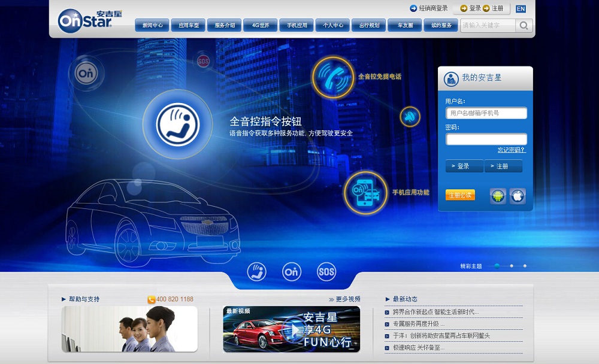This screenshot has width=599, height=364.
Task: Open the 新闻中心 menu
Action: pyautogui.click(x=152, y=25)
